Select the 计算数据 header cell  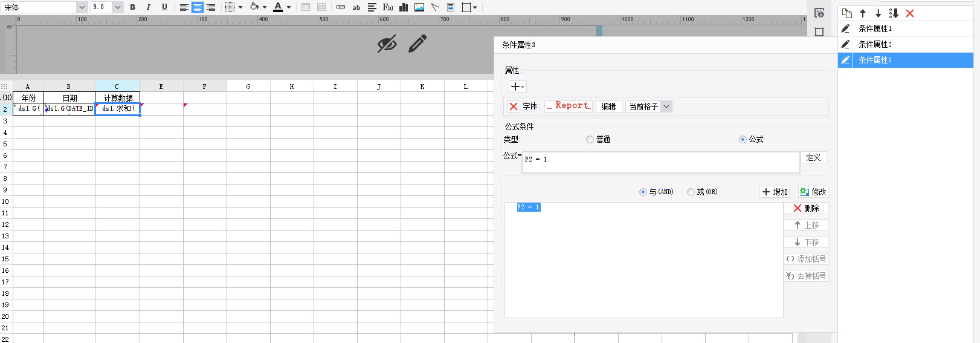[118, 98]
